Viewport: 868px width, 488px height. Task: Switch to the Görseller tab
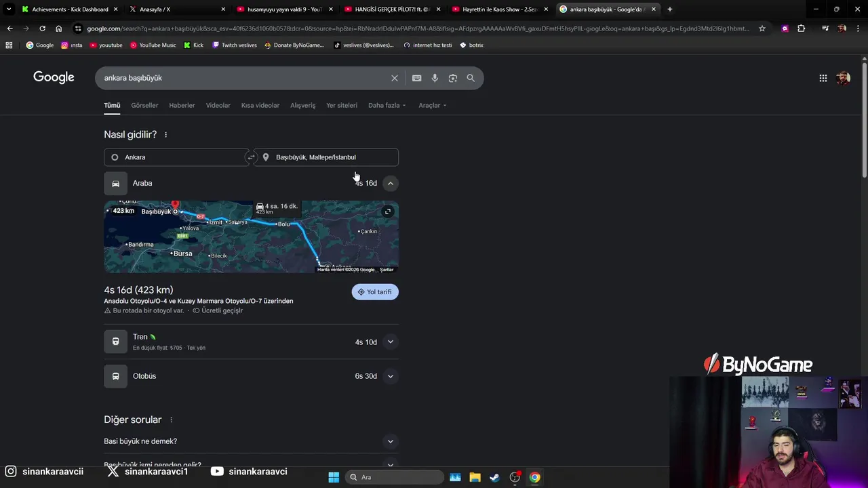[x=144, y=106]
